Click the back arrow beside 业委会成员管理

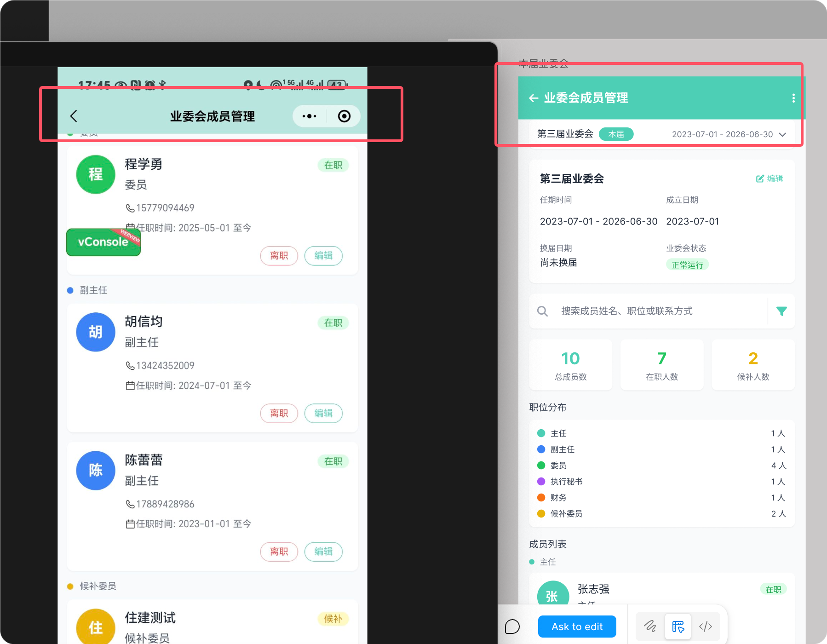click(534, 98)
